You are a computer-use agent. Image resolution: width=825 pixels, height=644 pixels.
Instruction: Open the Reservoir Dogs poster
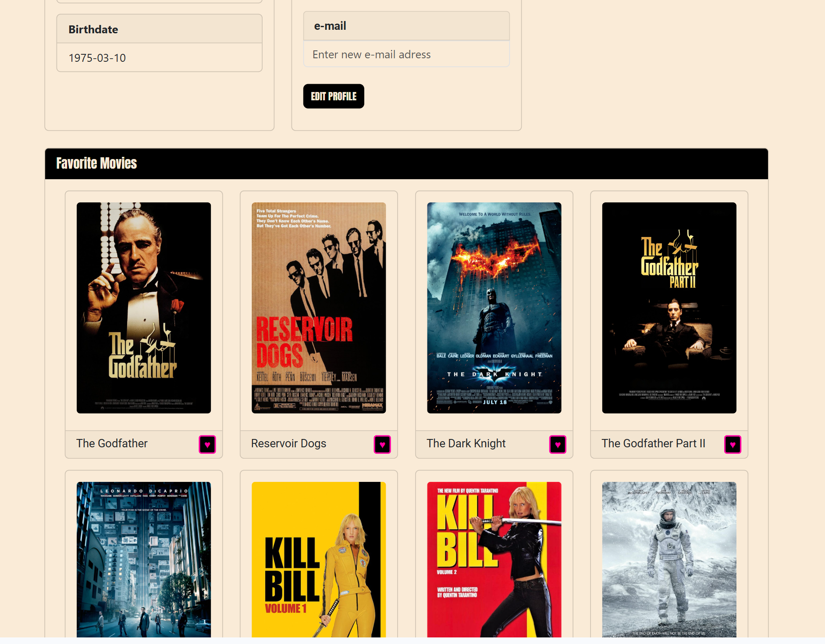pos(319,308)
